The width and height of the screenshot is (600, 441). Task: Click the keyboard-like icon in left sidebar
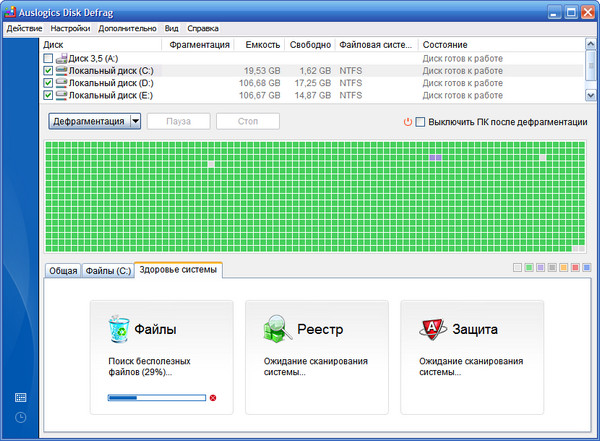coord(21,397)
